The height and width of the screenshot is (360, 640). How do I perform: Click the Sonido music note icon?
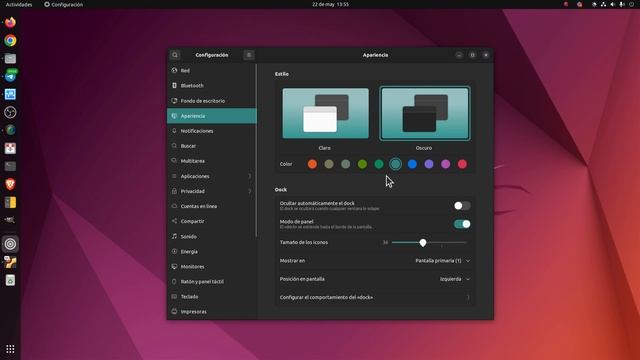(174, 236)
